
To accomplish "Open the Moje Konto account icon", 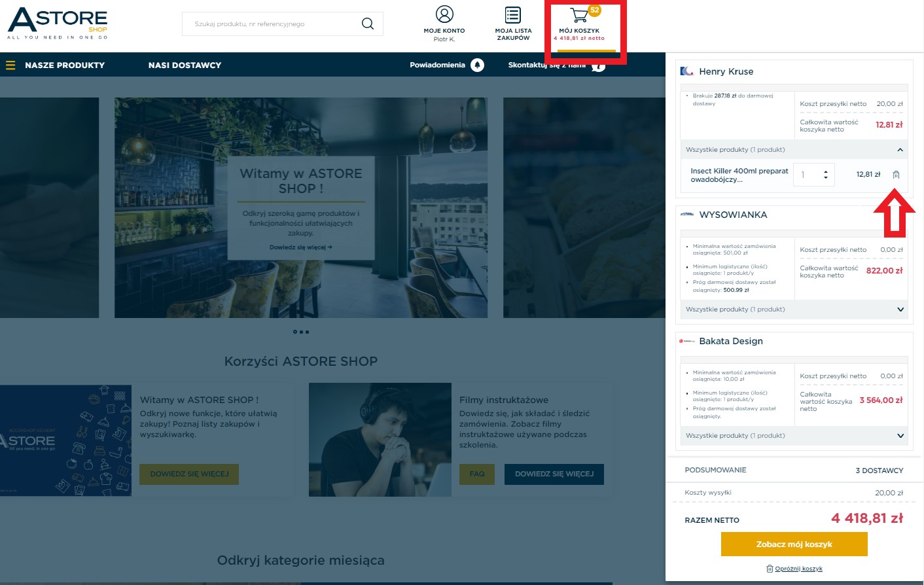I will [x=444, y=14].
